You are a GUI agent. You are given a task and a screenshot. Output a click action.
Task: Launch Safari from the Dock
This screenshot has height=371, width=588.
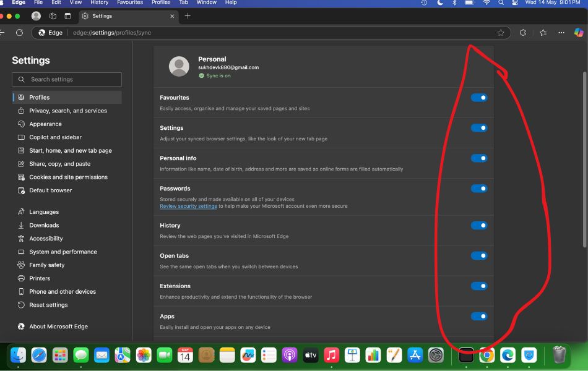tap(39, 355)
